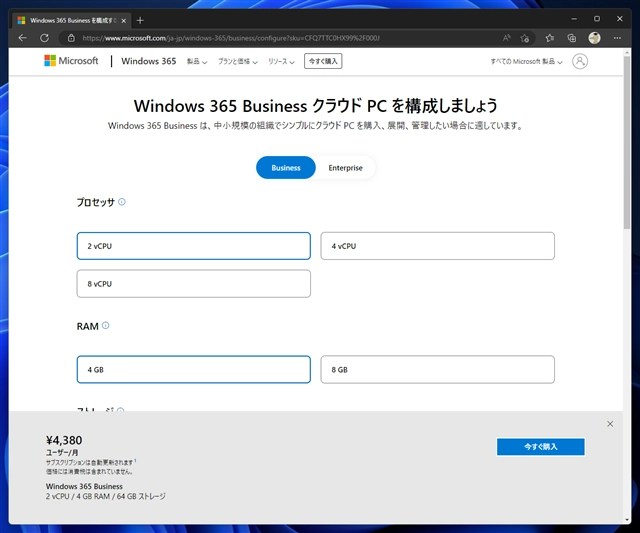Screen dimensions: 640x533
Task: Select the 8 vCPU processor option
Action: (193, 283)
